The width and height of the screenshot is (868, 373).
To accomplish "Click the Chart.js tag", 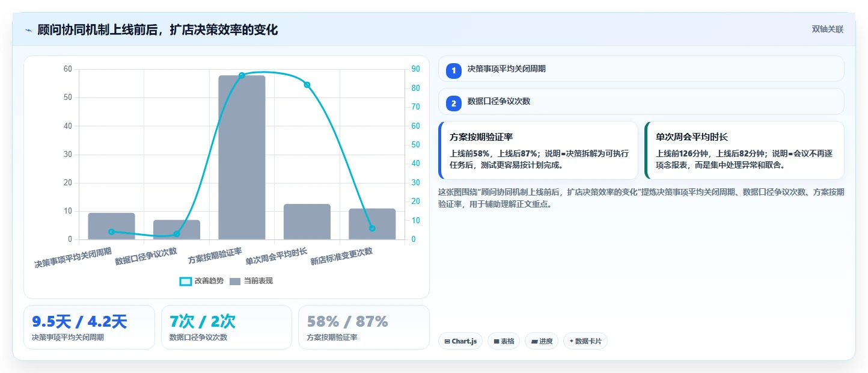I will [460, 341].
